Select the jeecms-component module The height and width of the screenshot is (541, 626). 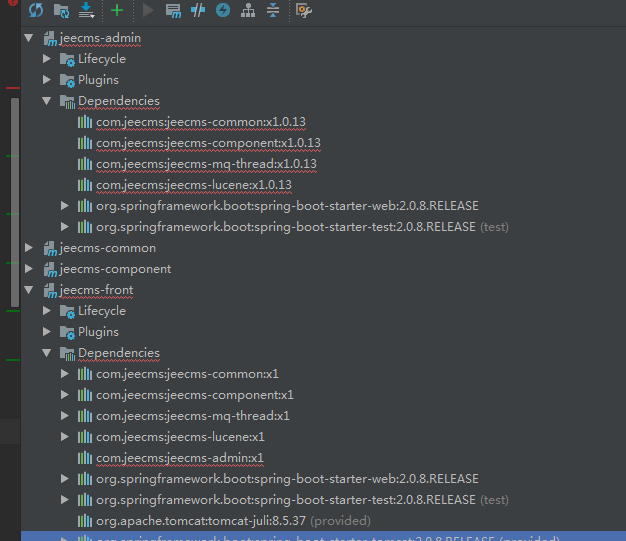click(x=115, y=269)
